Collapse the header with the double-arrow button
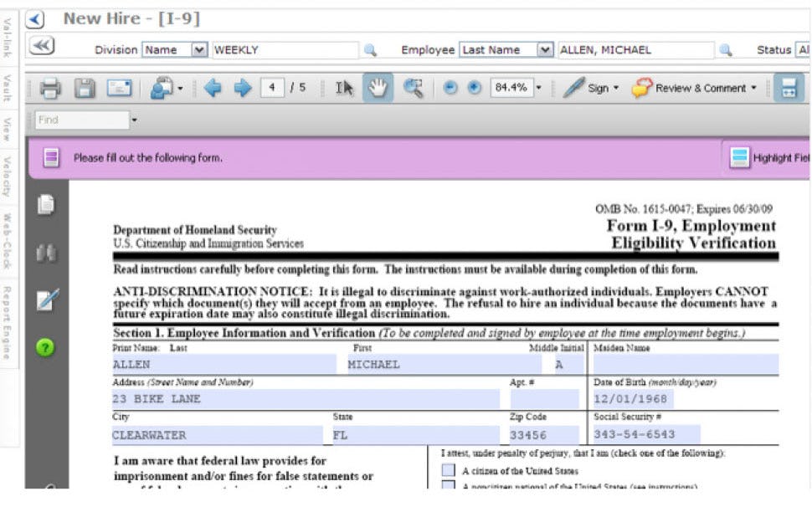812x522 pixels. coord(42,44)
